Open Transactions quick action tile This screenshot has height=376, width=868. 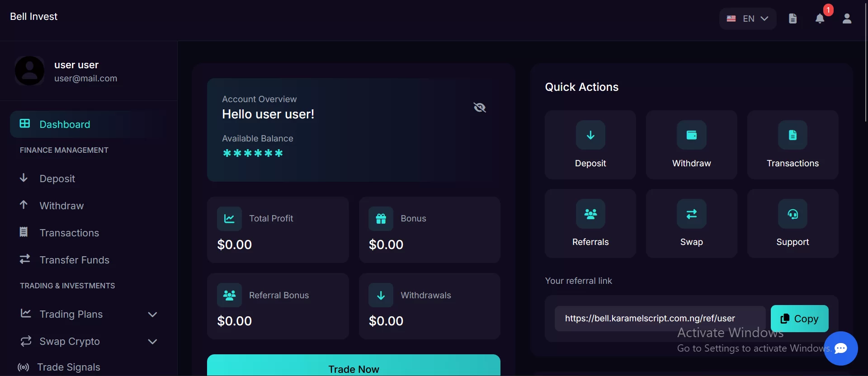793,145
